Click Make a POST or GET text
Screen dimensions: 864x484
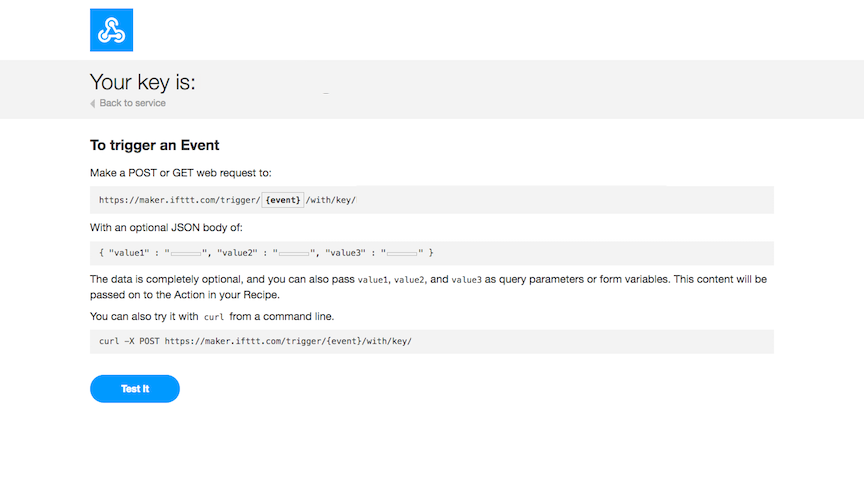pyautogui.click(x=181, y=173)
